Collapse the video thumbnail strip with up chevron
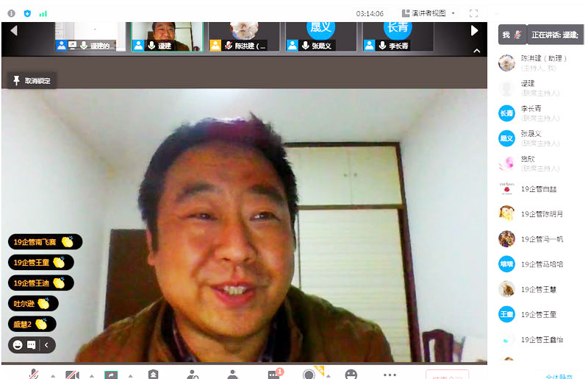The height and width of the screenshot is (379, 588). click(x=476, y=51)
